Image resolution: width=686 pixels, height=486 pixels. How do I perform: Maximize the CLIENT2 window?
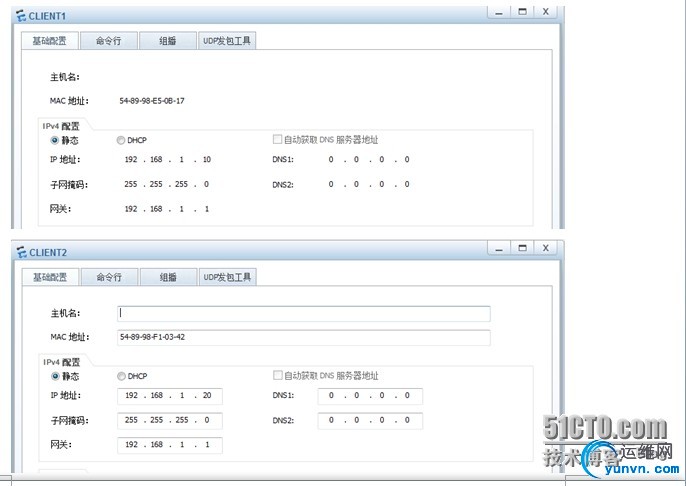522,248
